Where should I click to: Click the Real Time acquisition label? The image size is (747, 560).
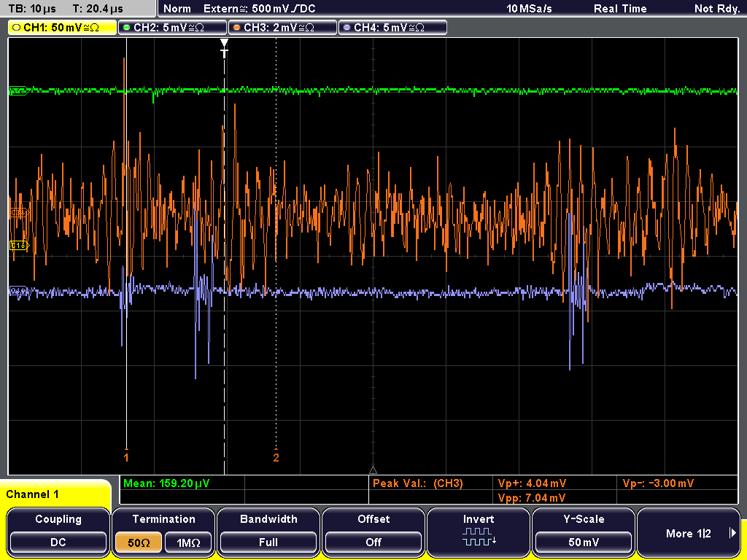(620, 9)
